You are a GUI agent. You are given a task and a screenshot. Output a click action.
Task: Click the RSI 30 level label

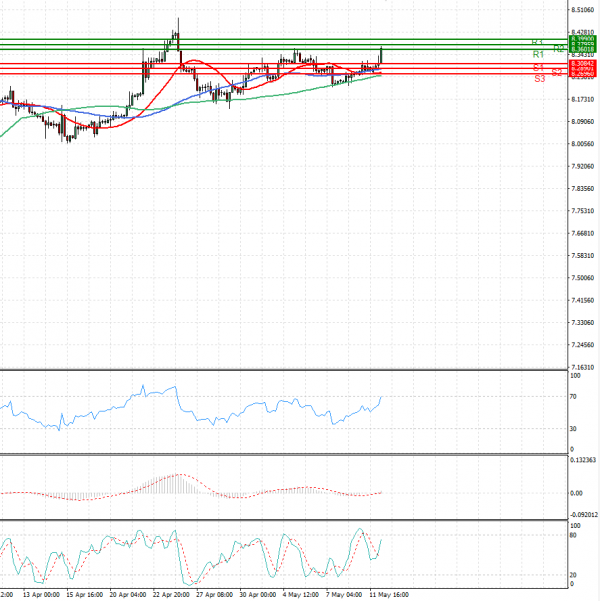click(x=573, y=429)
